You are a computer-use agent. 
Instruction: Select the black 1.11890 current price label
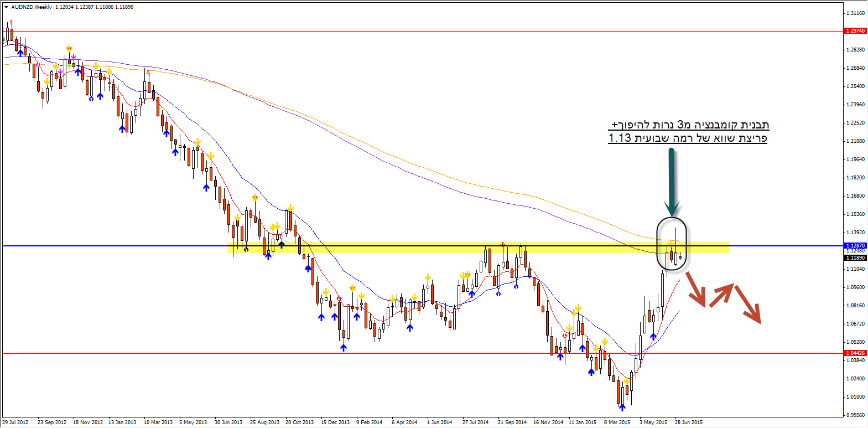855,257
